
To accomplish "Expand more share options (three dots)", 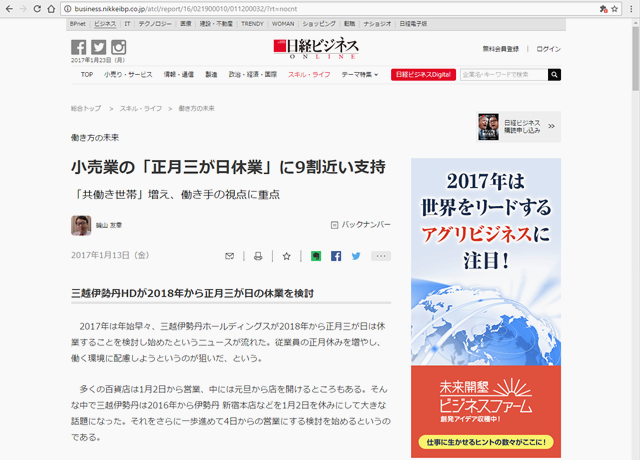I will click(380, 256).
